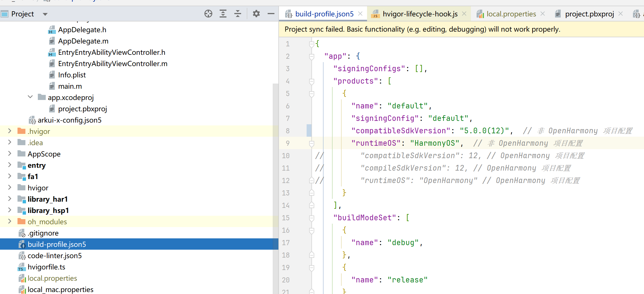The height and width of the screenshot is (294, 644).
Task: Hide the Project panel with minus icon
Action: [x=271, y=14]
